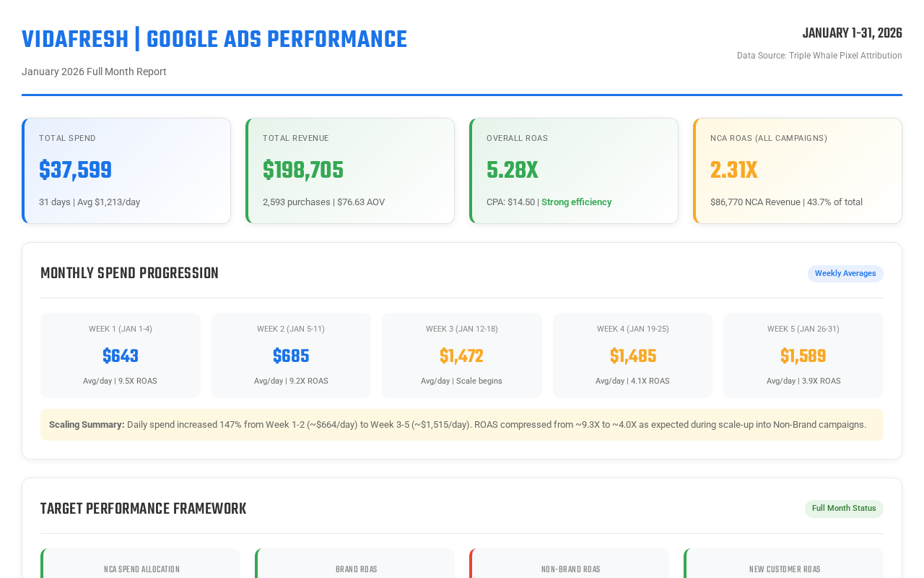Viewport: 924px width, 578px height.
Task: Click the NCA ROAS (ALL CAMPAIGNS) card
Action: pyautogui.click(x=798, y=171)
